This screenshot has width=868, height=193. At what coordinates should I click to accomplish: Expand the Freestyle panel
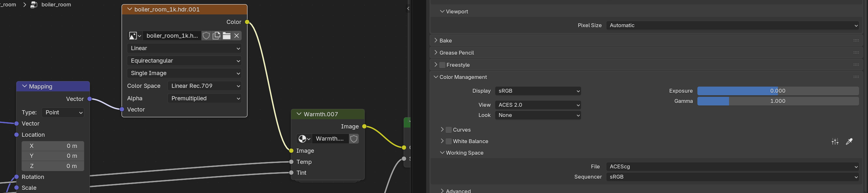click(436, 65)
